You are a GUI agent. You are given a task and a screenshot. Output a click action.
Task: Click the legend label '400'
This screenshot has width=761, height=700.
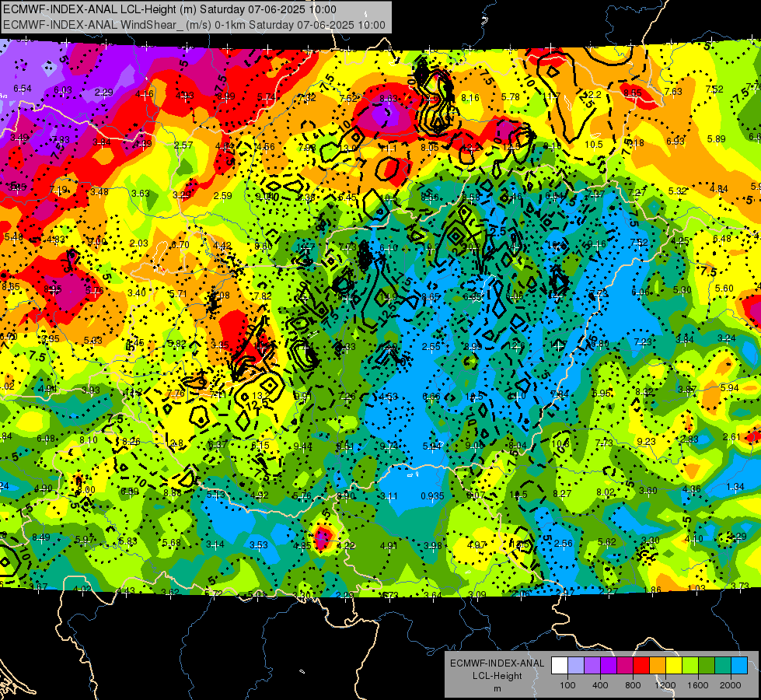coord(600,685)
